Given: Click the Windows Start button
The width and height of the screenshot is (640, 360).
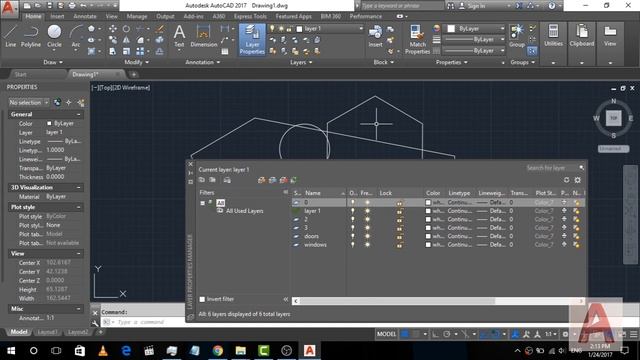Looking at the screenshot, I should coord(11,351).
